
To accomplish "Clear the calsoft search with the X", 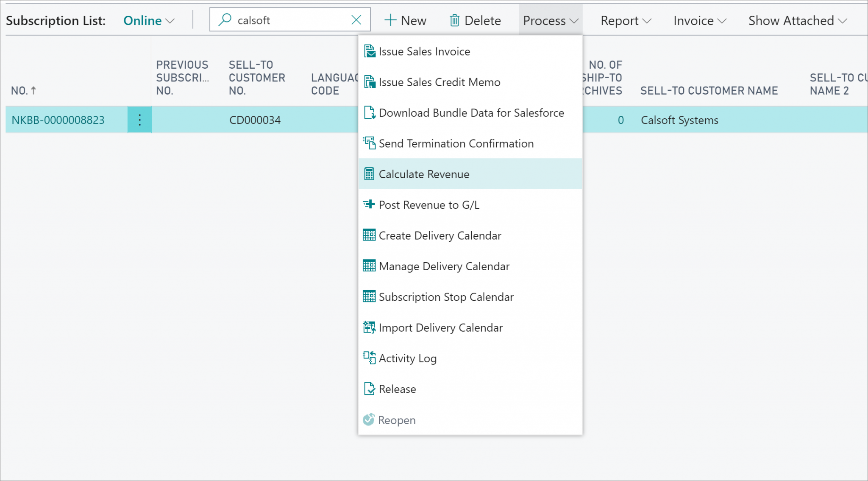I will tap(356, 20).
